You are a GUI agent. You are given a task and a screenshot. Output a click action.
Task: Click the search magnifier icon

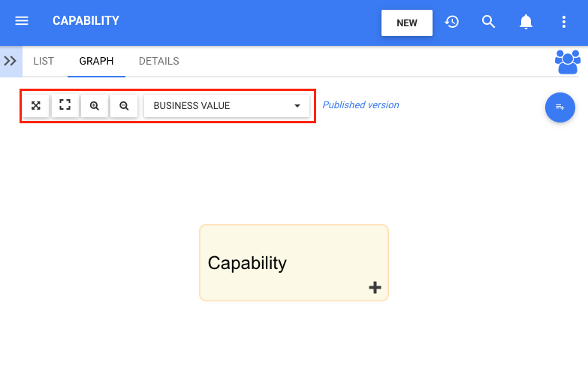[489, 22]
